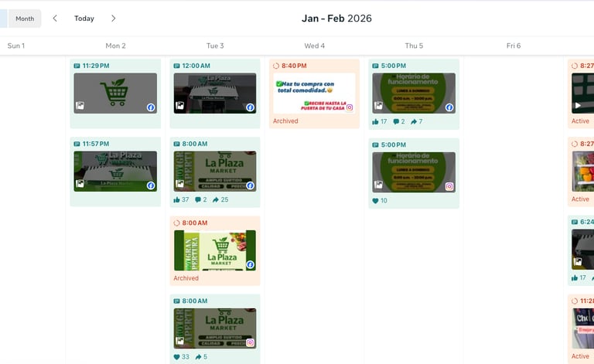Screen dimensions: 594x364
Task: Click the likes count 17 on Thu post
Action: click(x=380, y=122)
